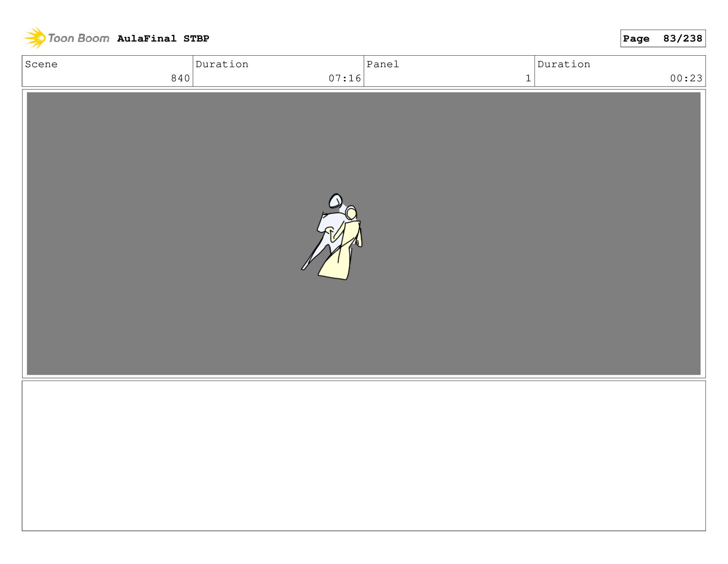Click the 'Scene' header label

click(41, 64)
